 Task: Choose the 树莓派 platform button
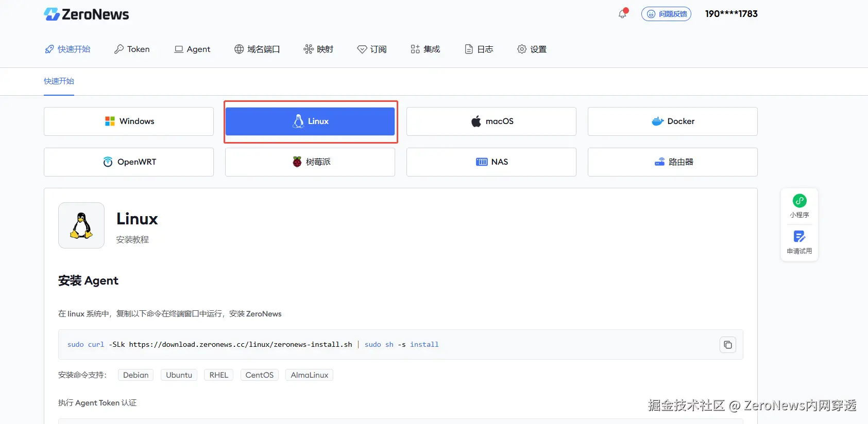(310, 162)
